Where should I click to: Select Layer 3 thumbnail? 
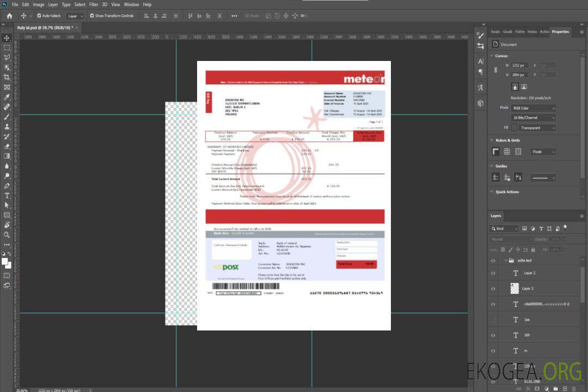click(515, 289)
